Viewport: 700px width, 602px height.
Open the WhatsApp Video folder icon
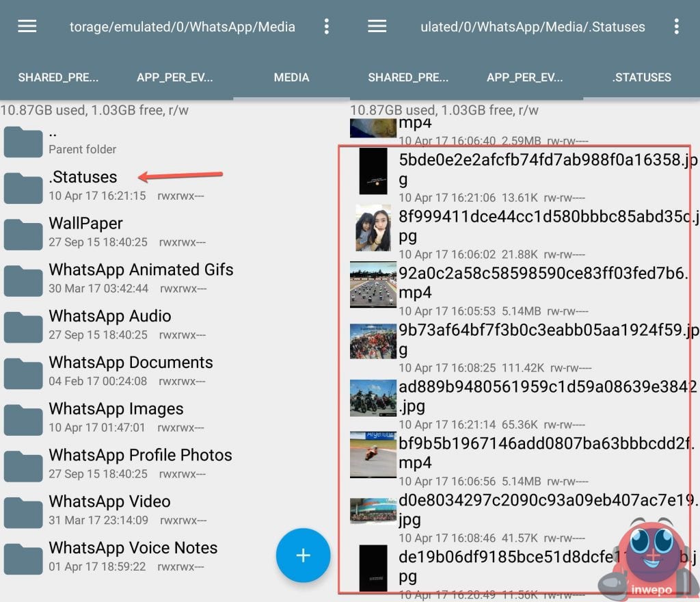coord(23,512)
